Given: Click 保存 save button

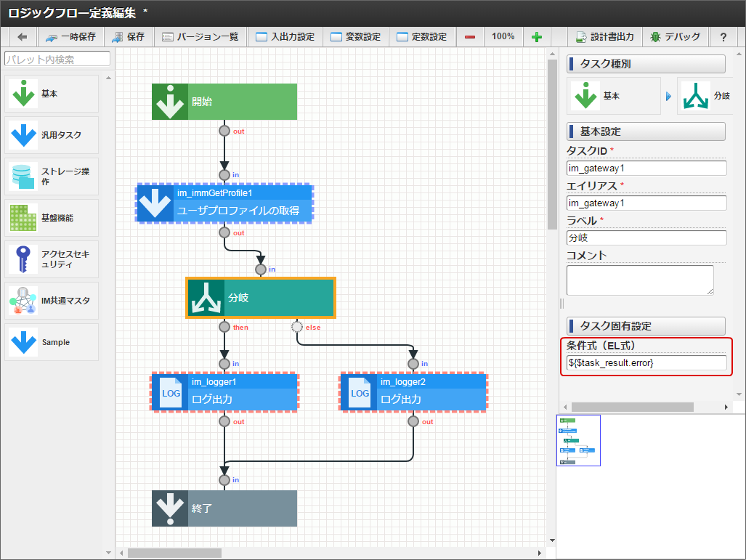Looking at the screenshot, I should click(129, 36).
